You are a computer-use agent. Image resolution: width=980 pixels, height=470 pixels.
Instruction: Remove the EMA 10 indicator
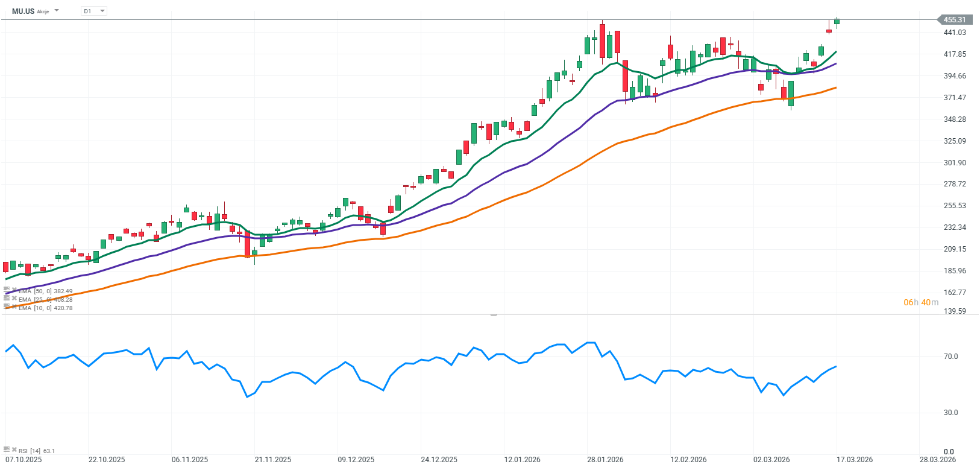14,307
